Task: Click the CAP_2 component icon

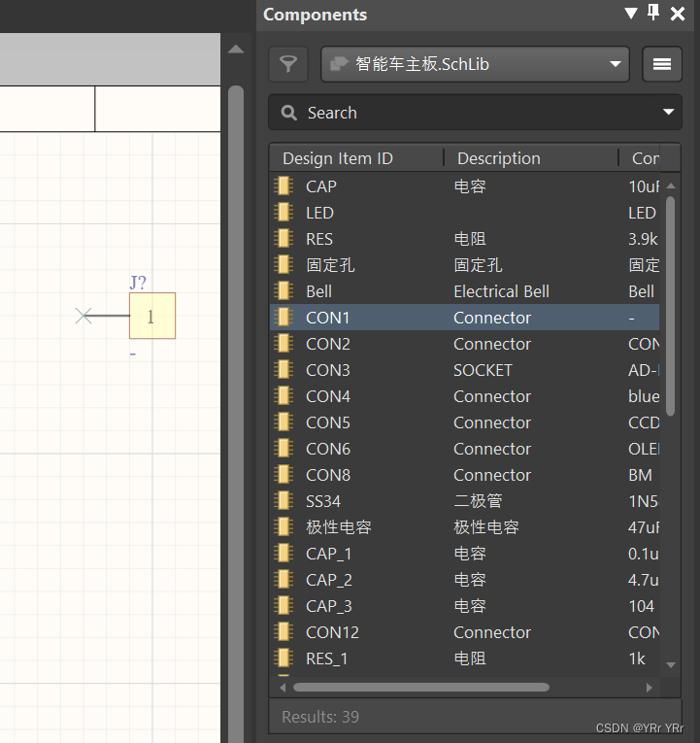Action: (x=283, y=579)
